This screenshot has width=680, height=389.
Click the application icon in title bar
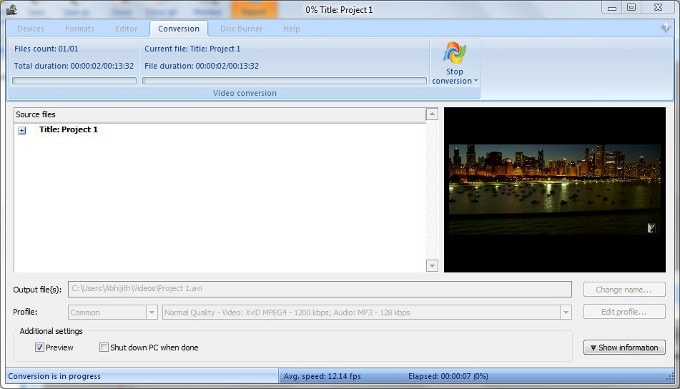coord(11,9)
